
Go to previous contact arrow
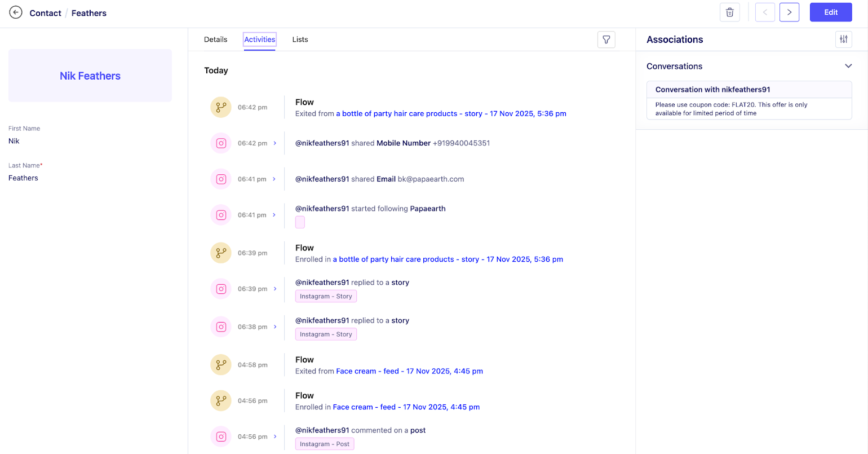point(765,12)
